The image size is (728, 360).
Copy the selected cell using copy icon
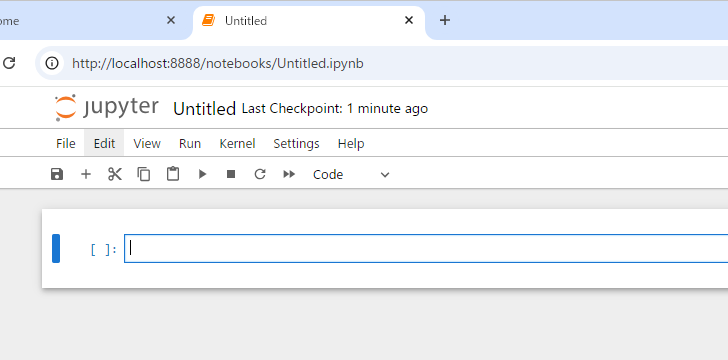pyautogui.click(x=144, y=174)
